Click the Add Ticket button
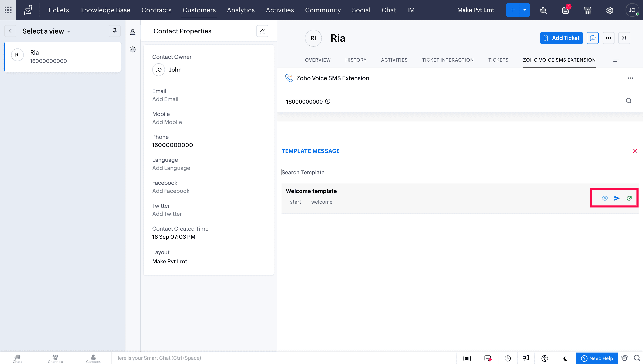 point(561,38)
